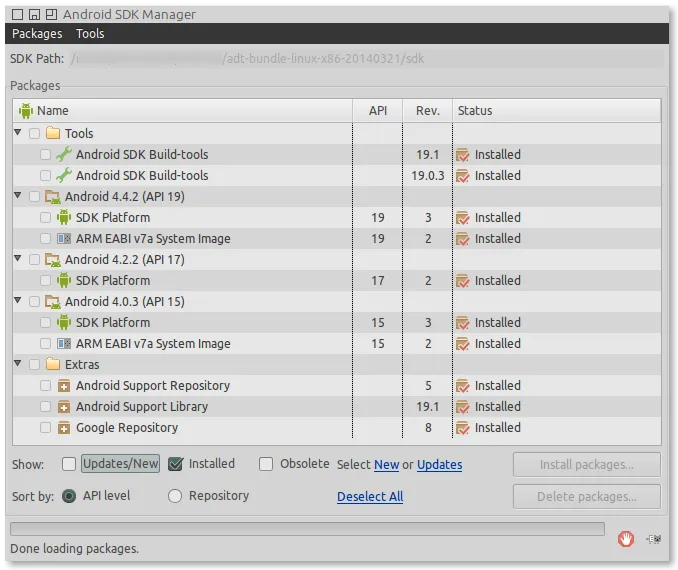The width and height of the screenshot is (678, 570).
Task: Click the Status column header
Action: coord(557,111)
